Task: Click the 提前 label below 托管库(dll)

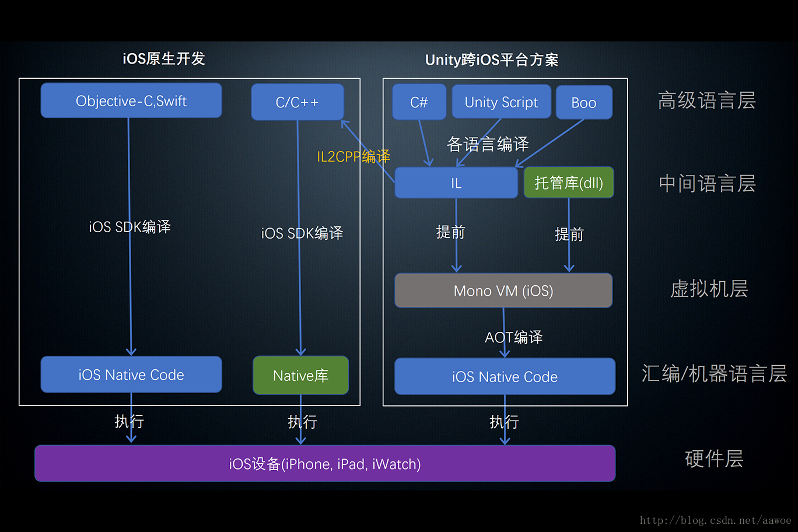Action: point(569,235)
